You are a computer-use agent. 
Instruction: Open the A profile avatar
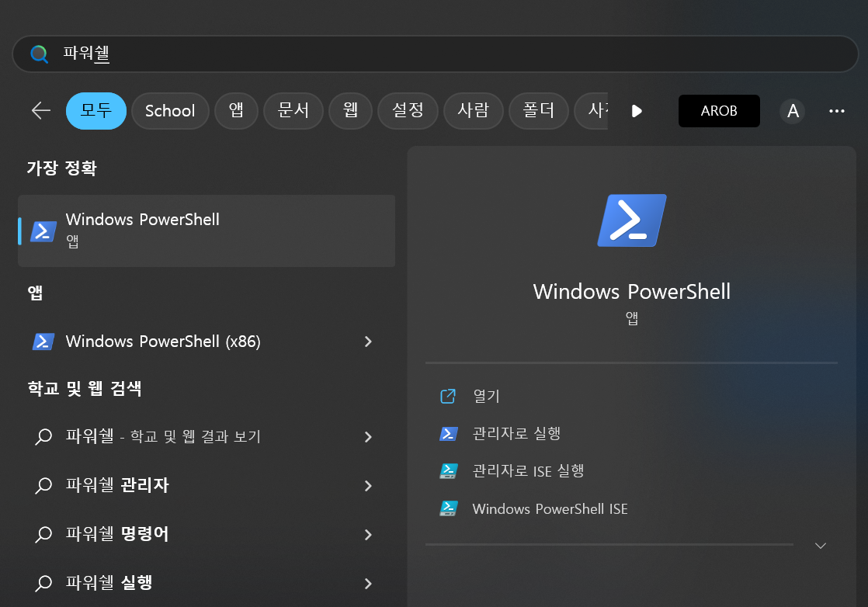point(793,111)
